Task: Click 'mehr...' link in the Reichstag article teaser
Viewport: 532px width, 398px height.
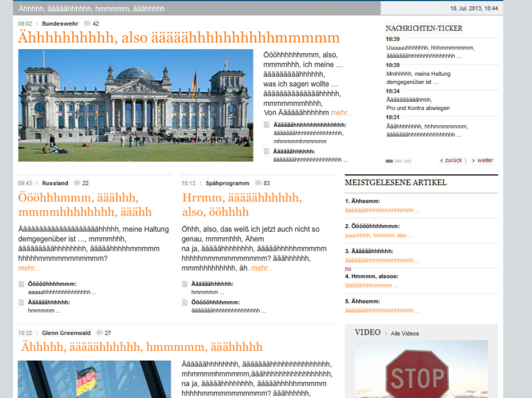Action: tap(341, 112)
